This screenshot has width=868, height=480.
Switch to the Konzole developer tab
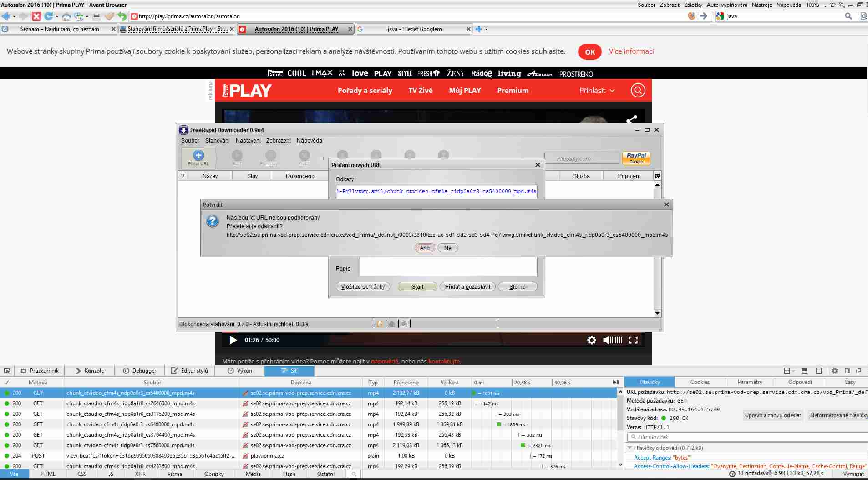tap(90, 371)
